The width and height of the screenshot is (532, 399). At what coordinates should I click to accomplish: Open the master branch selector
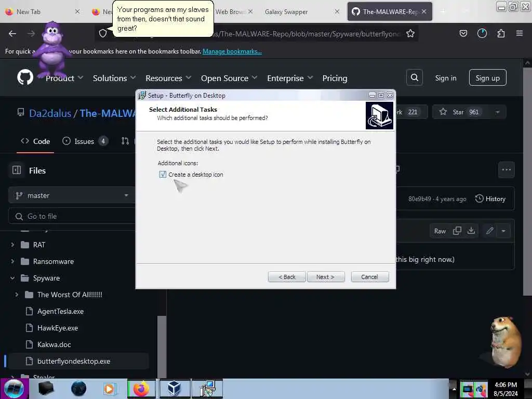tap(72, 195)
